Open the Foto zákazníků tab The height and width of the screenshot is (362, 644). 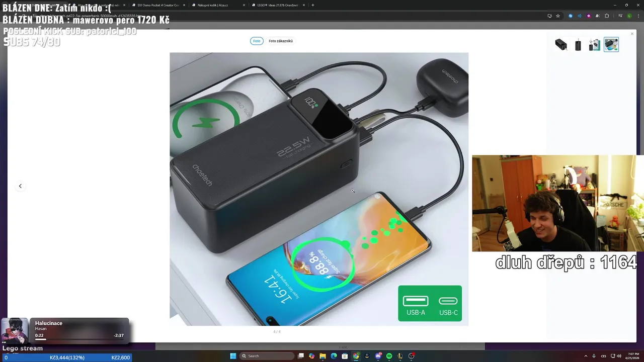pos(281,41)
